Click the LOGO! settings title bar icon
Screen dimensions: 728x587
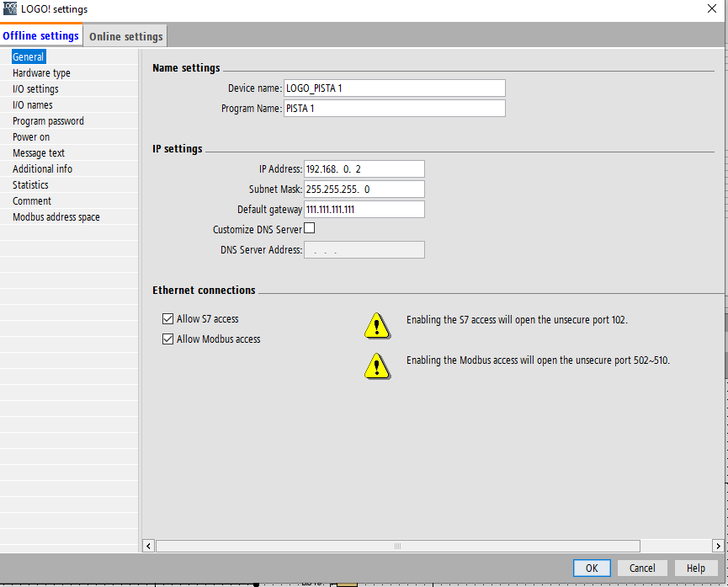pyautogui.click(x=10, y=8)
